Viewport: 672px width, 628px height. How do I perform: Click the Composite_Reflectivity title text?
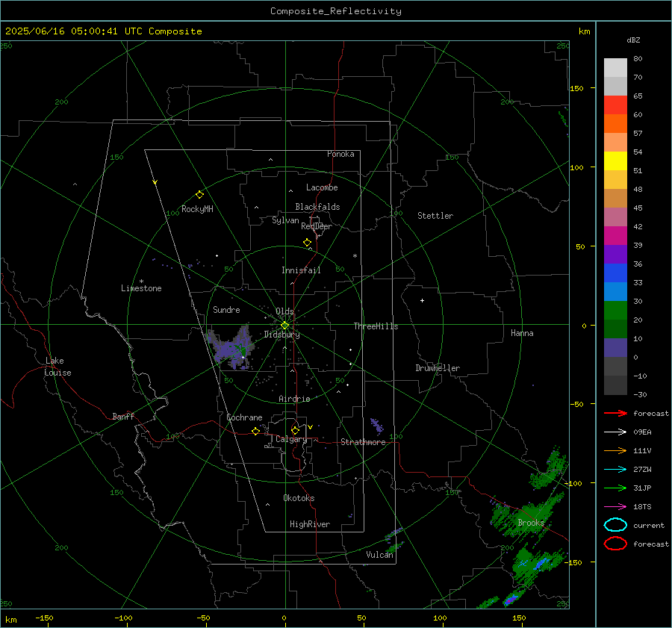(x=336, y=11)
